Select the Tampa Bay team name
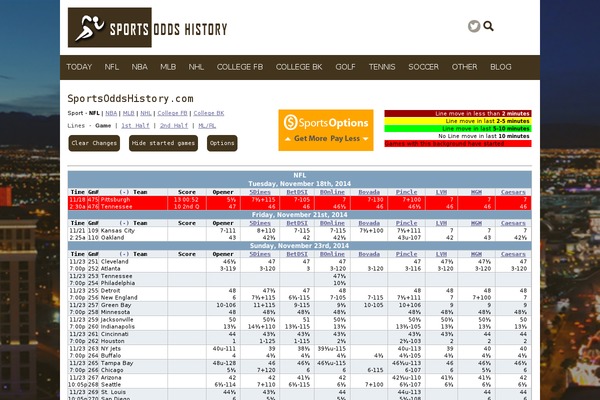 point(117,363)
